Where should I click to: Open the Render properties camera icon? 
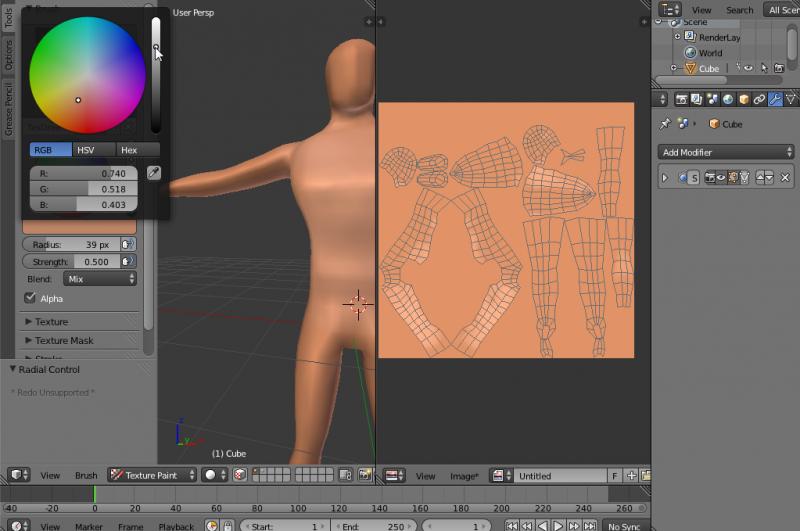tap(681, 99)
